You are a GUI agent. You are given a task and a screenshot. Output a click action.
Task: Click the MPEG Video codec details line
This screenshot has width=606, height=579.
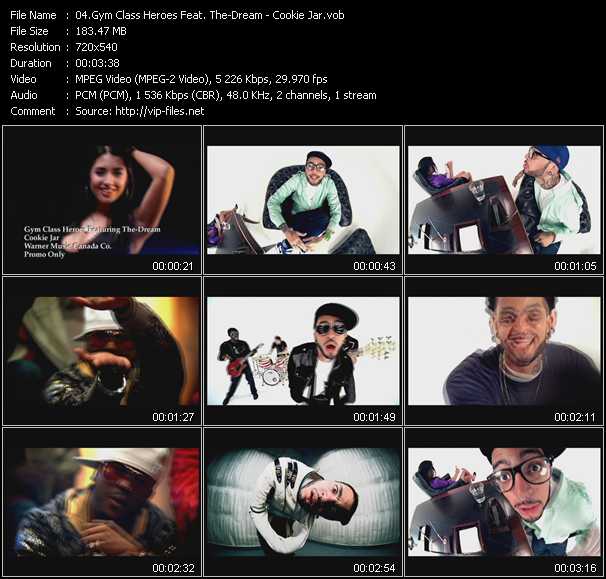tap(201, 79)
